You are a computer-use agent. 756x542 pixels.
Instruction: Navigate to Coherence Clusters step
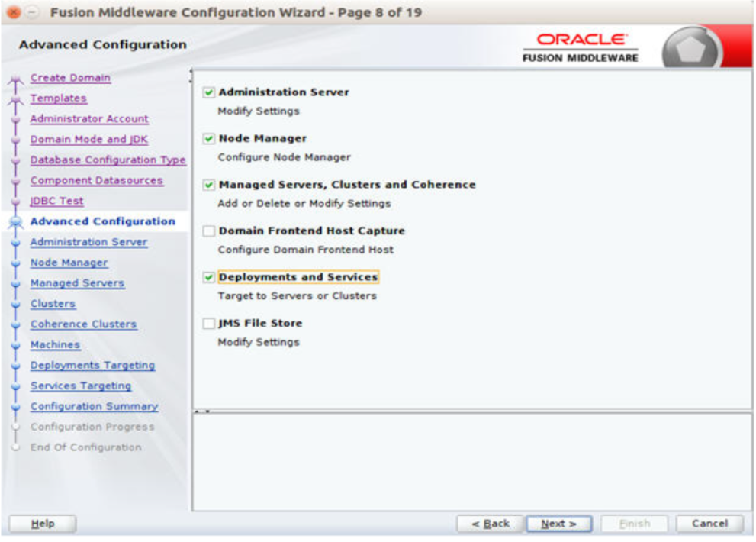[x=82, y=324]
